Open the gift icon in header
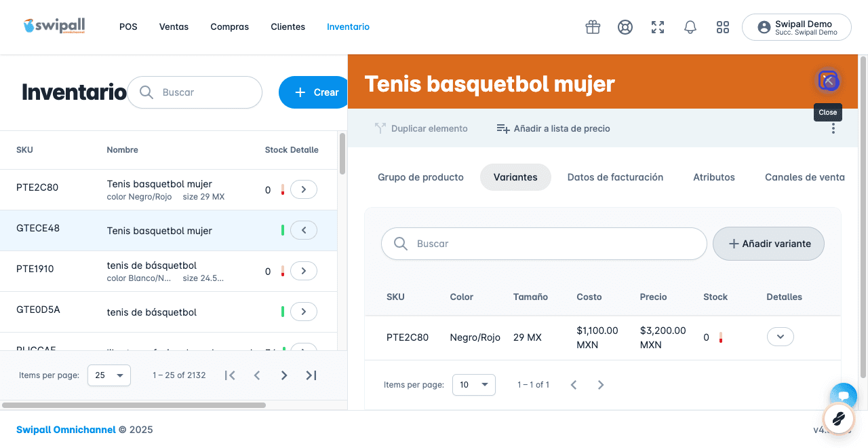868x448 pixels. 593,27
